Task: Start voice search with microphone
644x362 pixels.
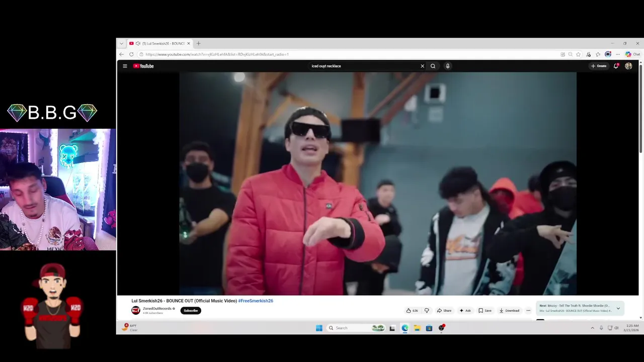Action: [x=447, y=66]
